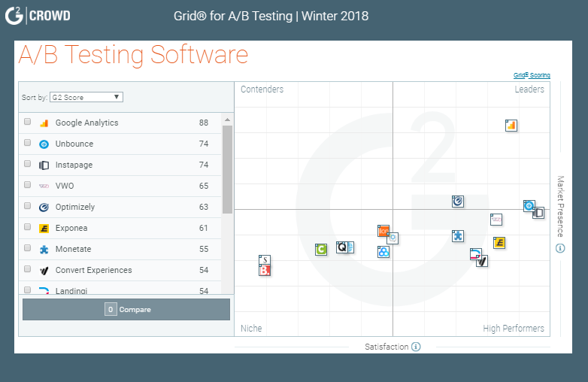Click the Contenders quadrant label
588x382 pixels.
[262, 89]
